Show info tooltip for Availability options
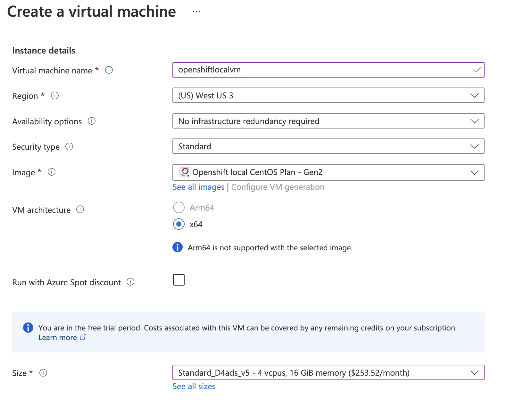 point(92,121)
